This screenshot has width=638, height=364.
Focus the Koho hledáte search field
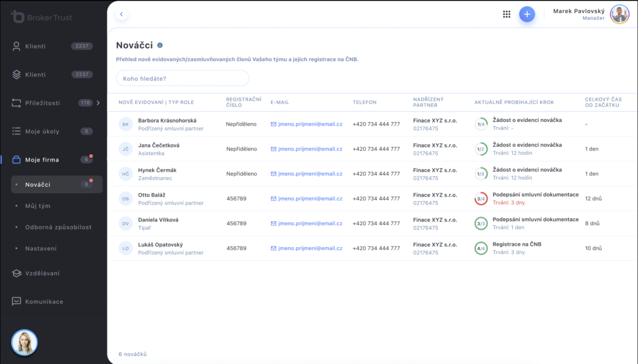[x=183, y=78]
